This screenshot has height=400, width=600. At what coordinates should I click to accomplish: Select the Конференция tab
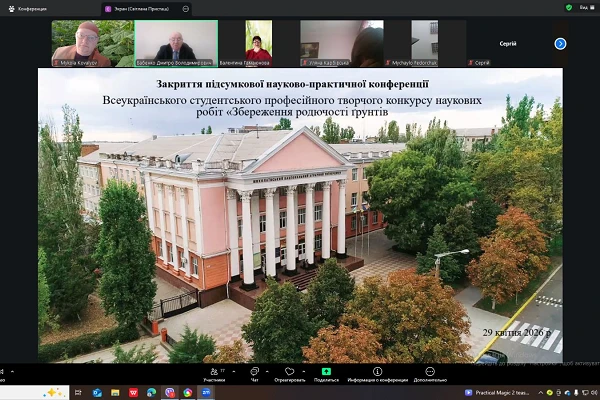(28, 8)
